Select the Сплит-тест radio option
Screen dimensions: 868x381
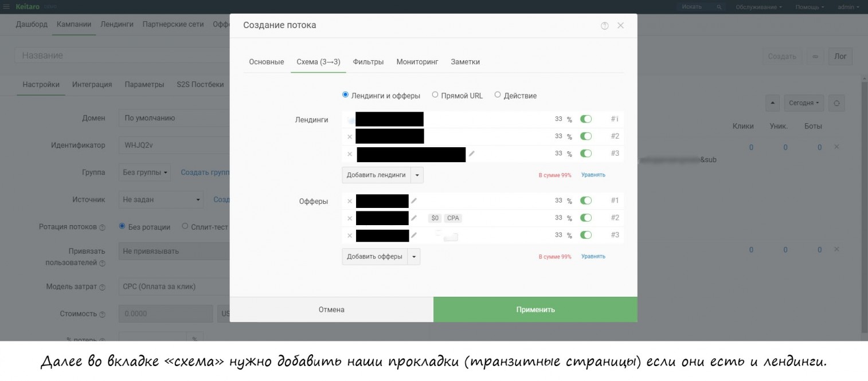coord(185,226)
